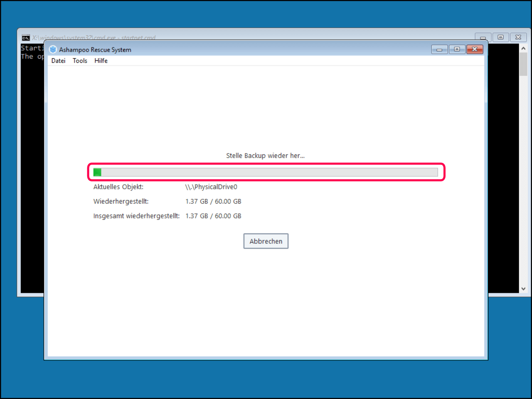Minimize the Ashampoo Rescue System window
This screenshot has width=532, height=399.
click(439, 50)
